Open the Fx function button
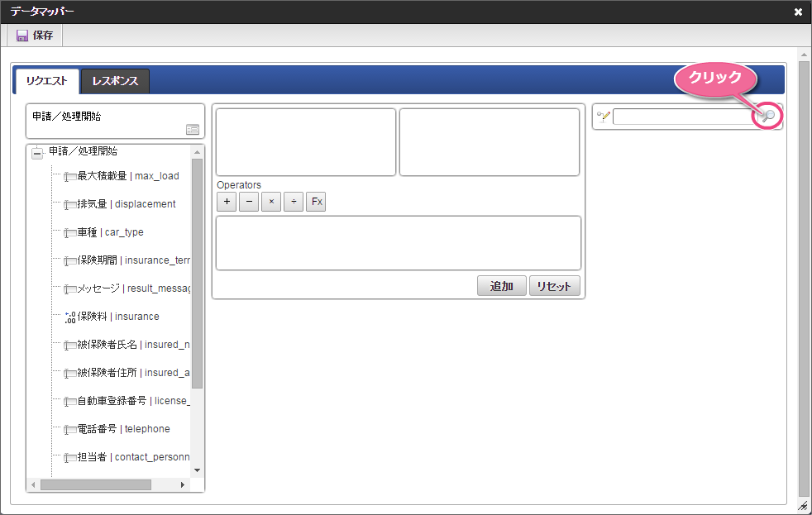The width and height of the screenshot is (812, 515). (316, 202)
